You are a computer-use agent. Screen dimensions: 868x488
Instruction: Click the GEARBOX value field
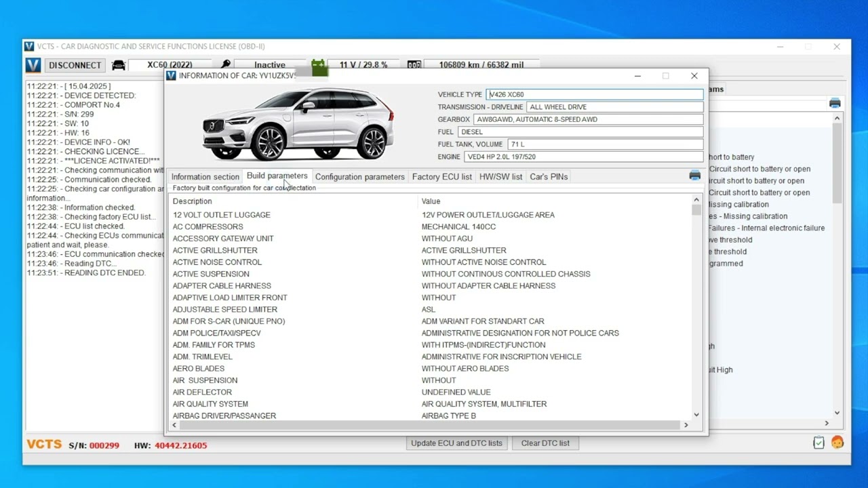click(x=588, y=119)
